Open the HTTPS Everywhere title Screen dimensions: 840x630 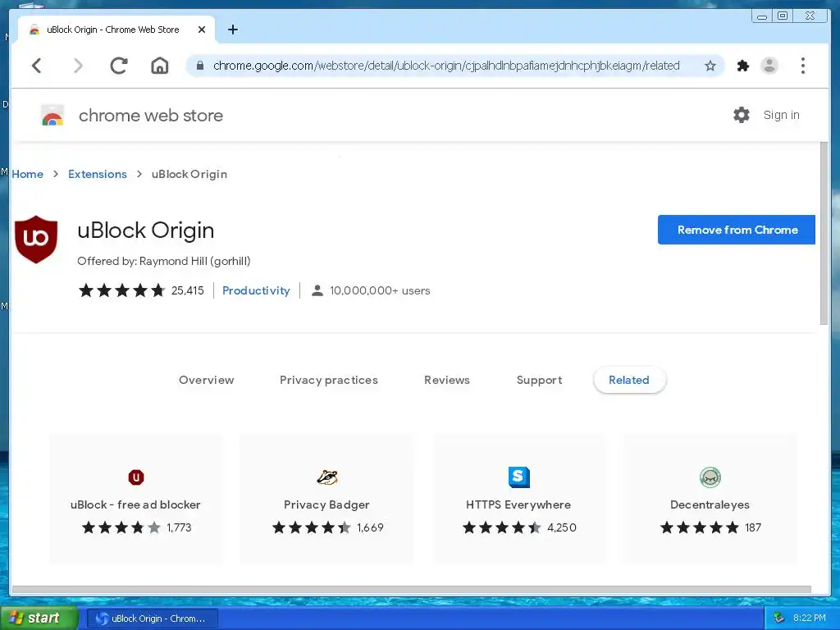518,504
